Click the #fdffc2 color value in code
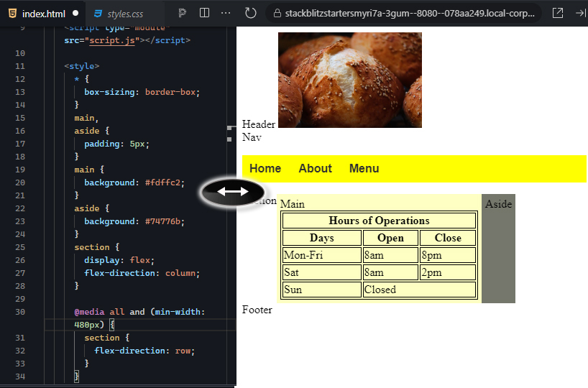The height and width of the screenshot is (388, 588). (162, 183)
